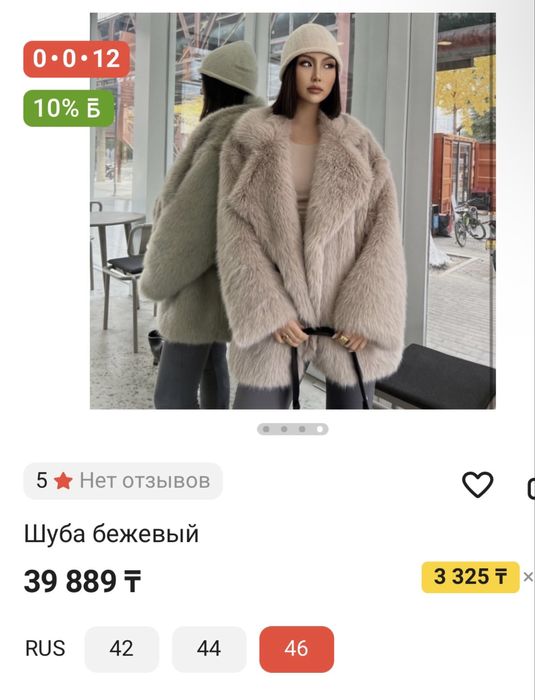Image resolution: width=535 pixels, height=700 pixels.
Task: Open the fur coat product photo
Action: 293,211
